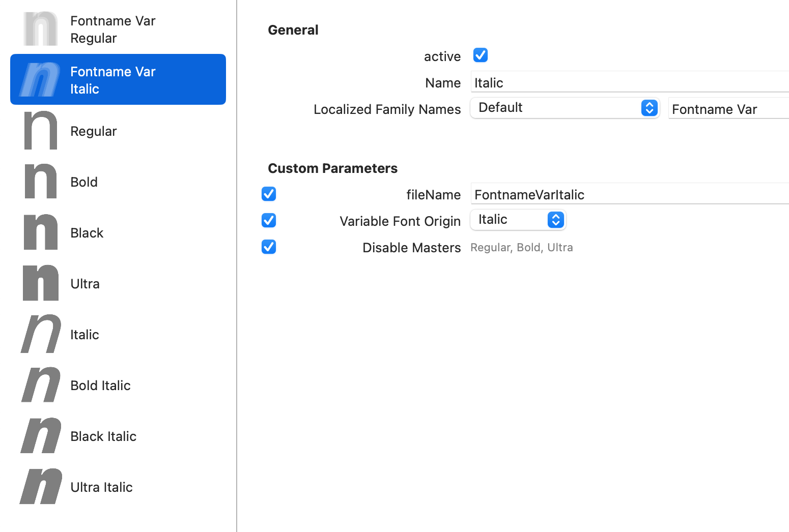Click the Black instance 'n' icon

41,232
